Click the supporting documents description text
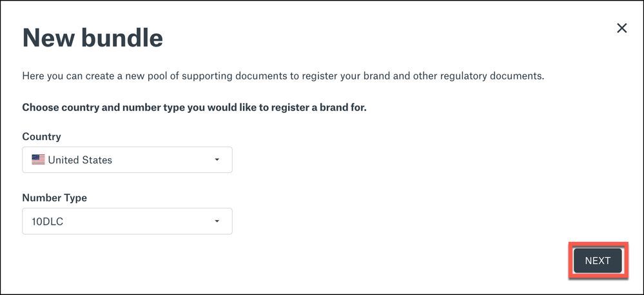The height and width of the screenshot is (295, 644). pyautogui.click(x=283, y=76)
